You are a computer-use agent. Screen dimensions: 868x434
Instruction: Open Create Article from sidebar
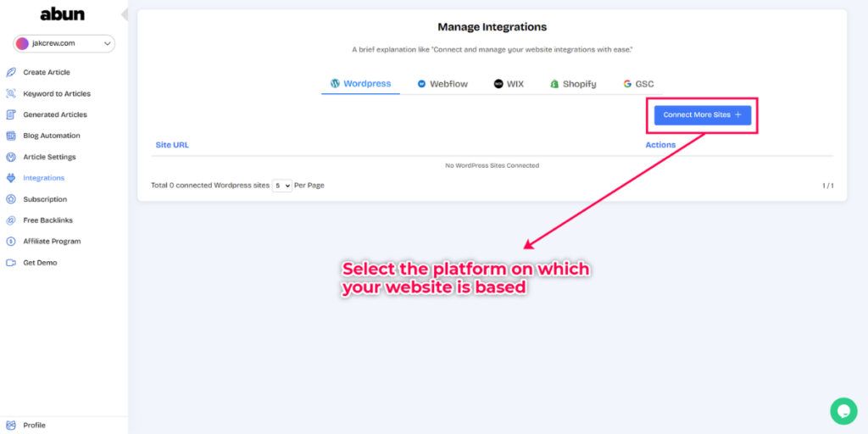(47, 73)
